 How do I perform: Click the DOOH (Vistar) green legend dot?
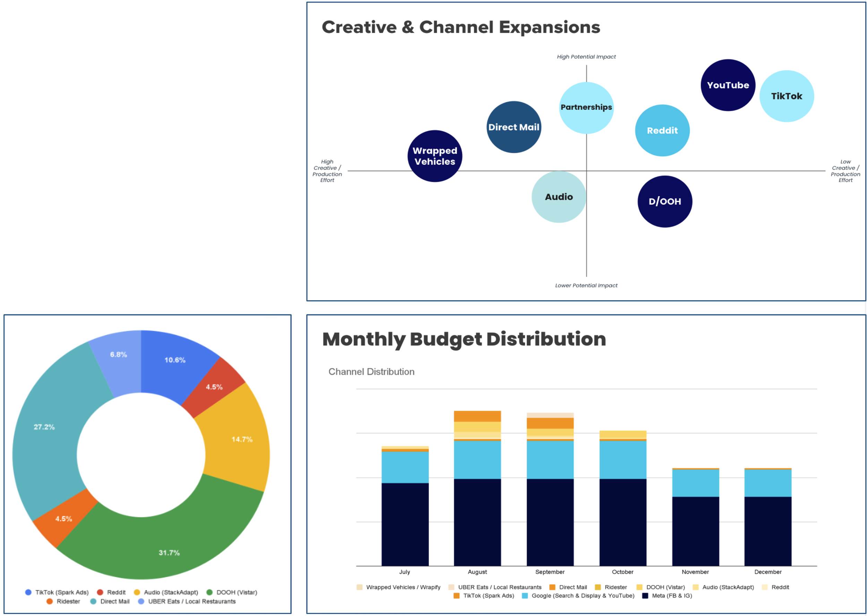[x=209, y=592]
